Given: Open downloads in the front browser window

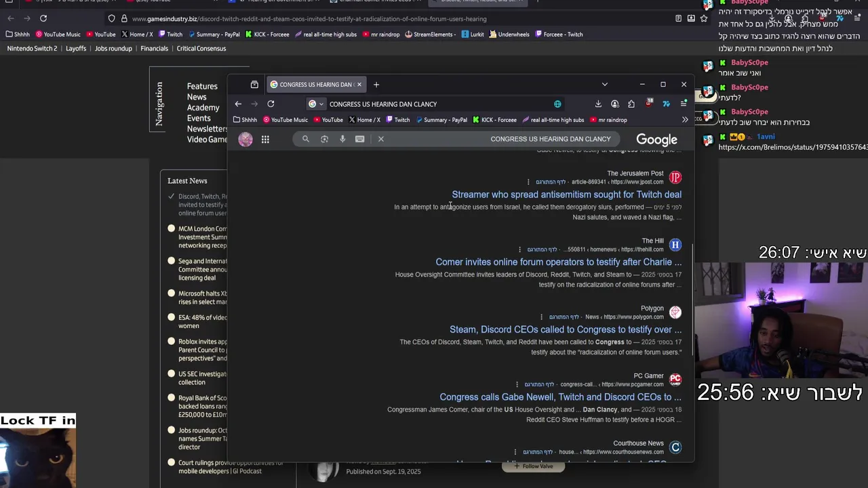Looking at the screenshot, I should coord(598,104).
